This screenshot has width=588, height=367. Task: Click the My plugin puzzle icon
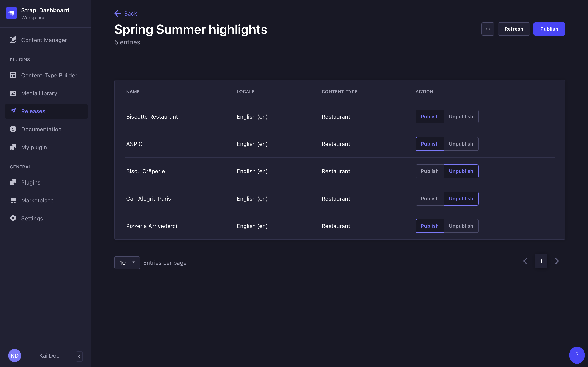13,147
